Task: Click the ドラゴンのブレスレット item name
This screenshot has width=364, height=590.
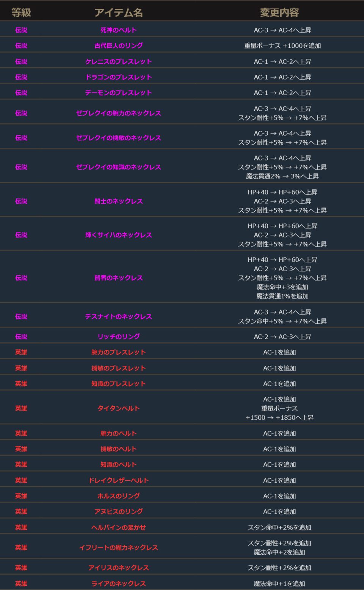Action: pos(118,77)
